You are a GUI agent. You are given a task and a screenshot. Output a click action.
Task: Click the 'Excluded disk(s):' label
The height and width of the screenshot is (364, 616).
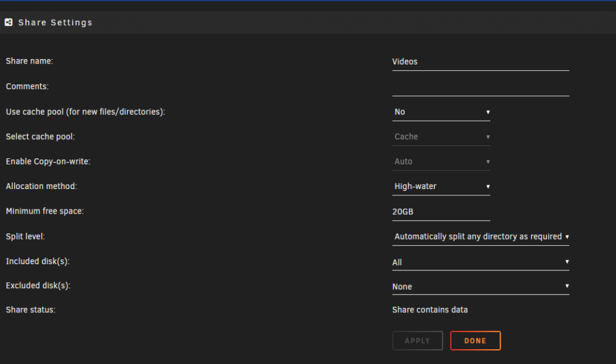(x=38, y=285)
